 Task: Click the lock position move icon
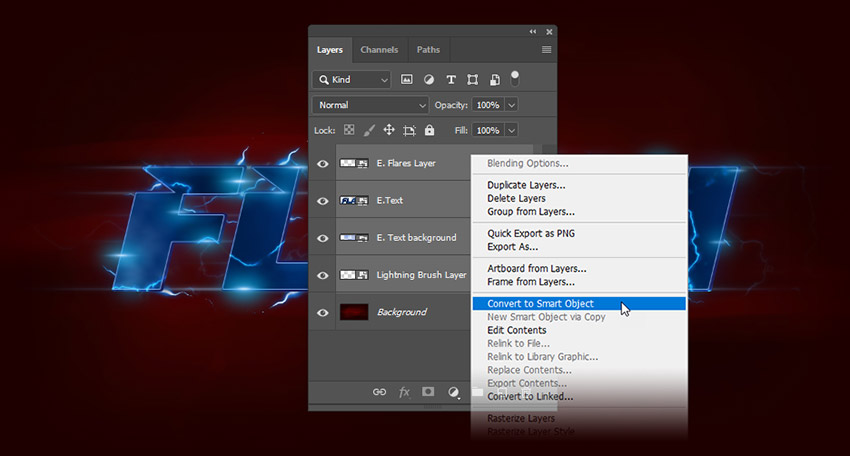389,130
